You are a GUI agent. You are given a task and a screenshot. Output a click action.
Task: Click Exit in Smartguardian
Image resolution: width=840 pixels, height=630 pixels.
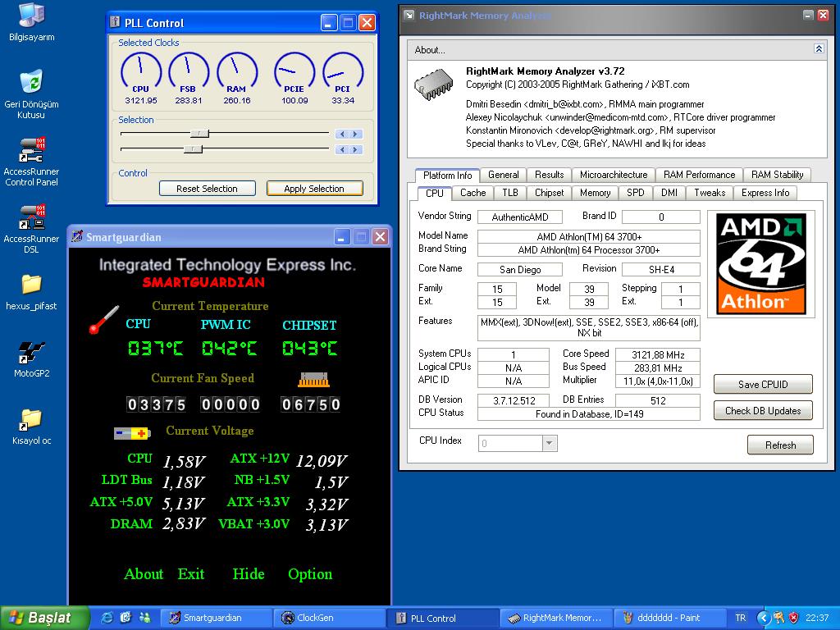click(191, 574)
